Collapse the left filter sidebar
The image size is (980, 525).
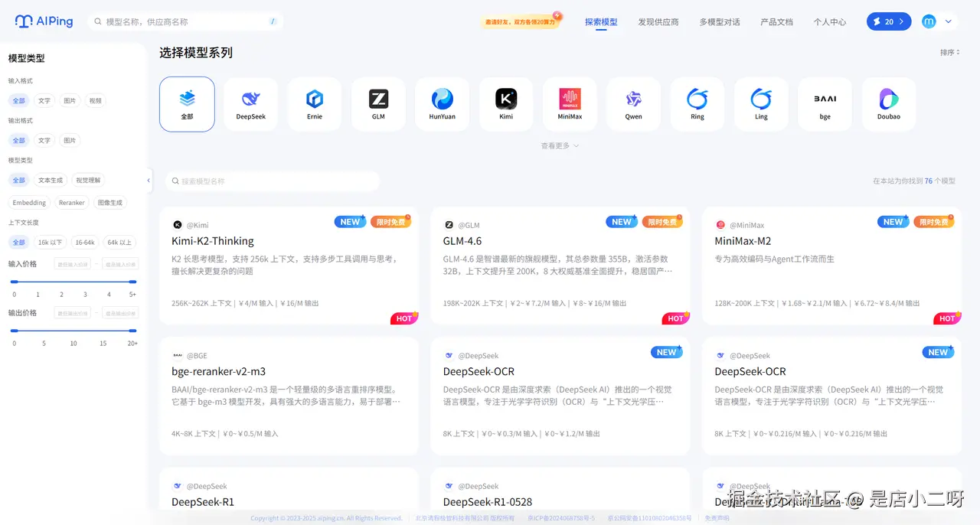149,181
